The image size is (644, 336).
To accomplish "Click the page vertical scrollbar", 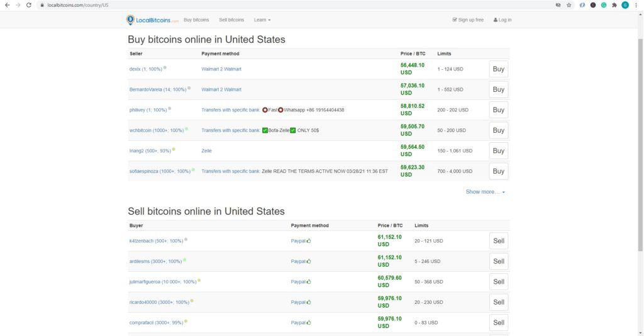I will 640,143.
